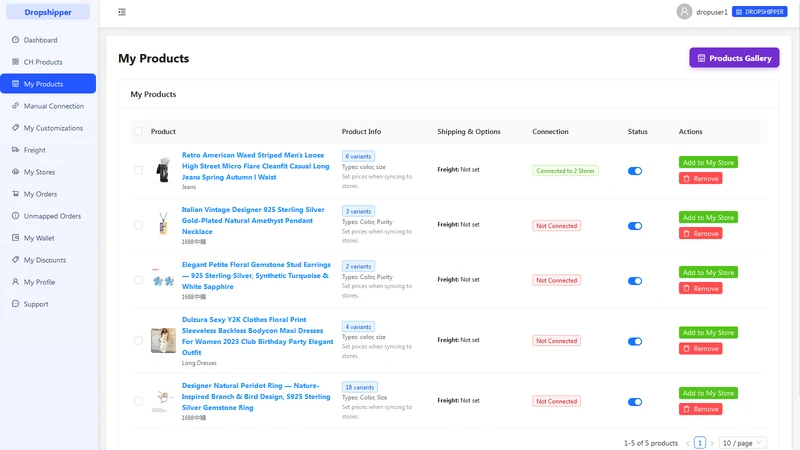Click the Connected to 2 Stores badge
This screenshot has width=800, height=450.
click(x=565, y=171)
